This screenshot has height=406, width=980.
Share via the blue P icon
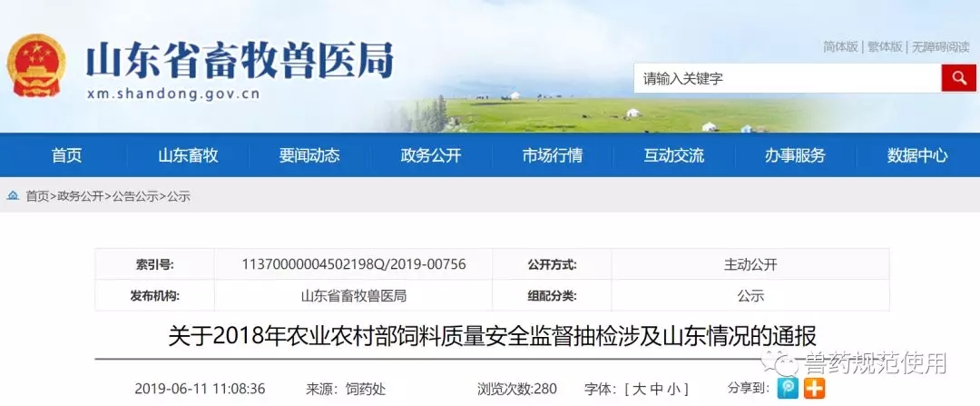(787, 389)
